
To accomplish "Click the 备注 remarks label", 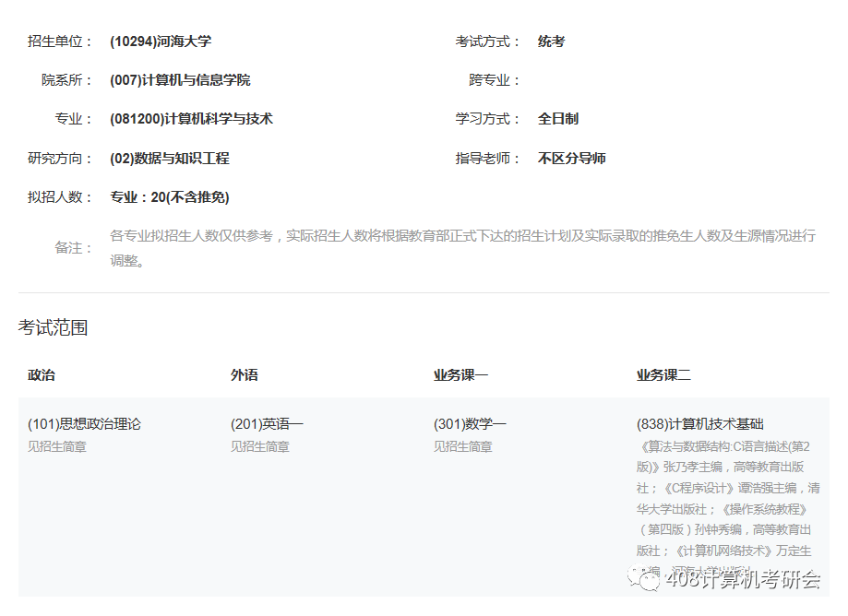I will pos(70,247).
